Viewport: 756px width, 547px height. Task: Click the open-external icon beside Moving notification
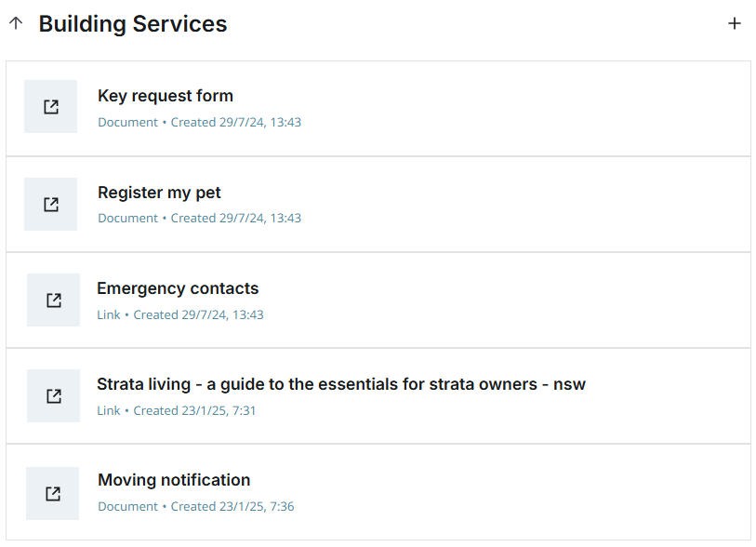tap(53, 493)
